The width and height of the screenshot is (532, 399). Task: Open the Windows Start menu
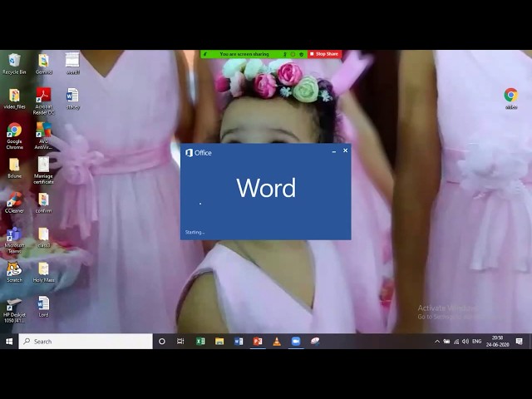click(x=9, y=342)
